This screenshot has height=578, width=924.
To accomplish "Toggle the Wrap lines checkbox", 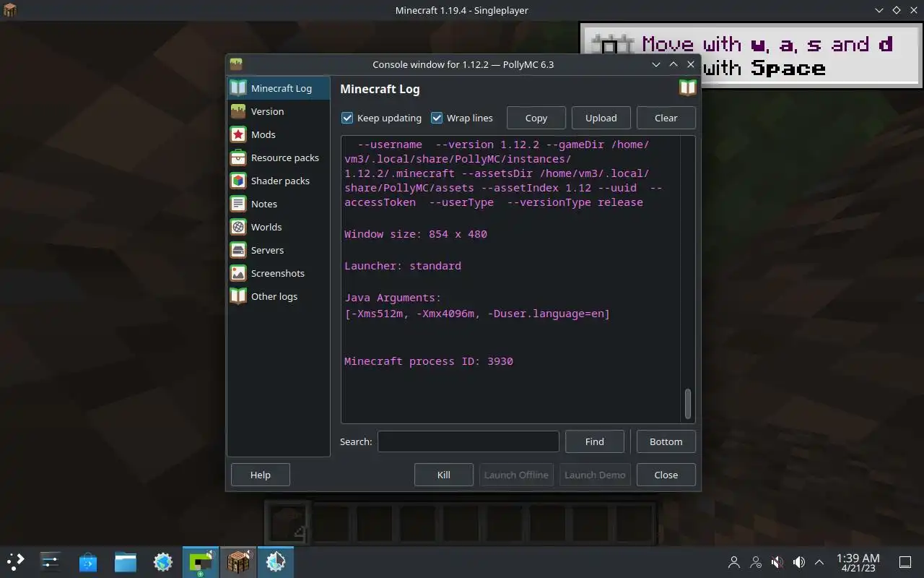I will 437,118.
